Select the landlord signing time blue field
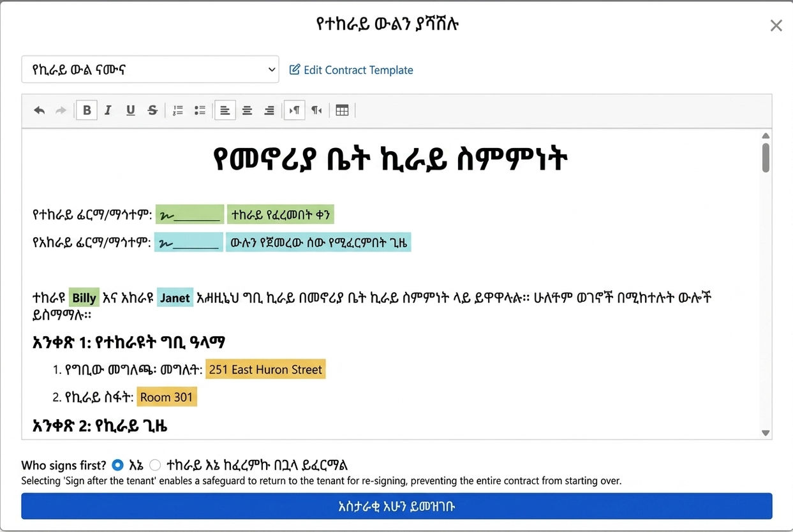 (x=318, y=242)
